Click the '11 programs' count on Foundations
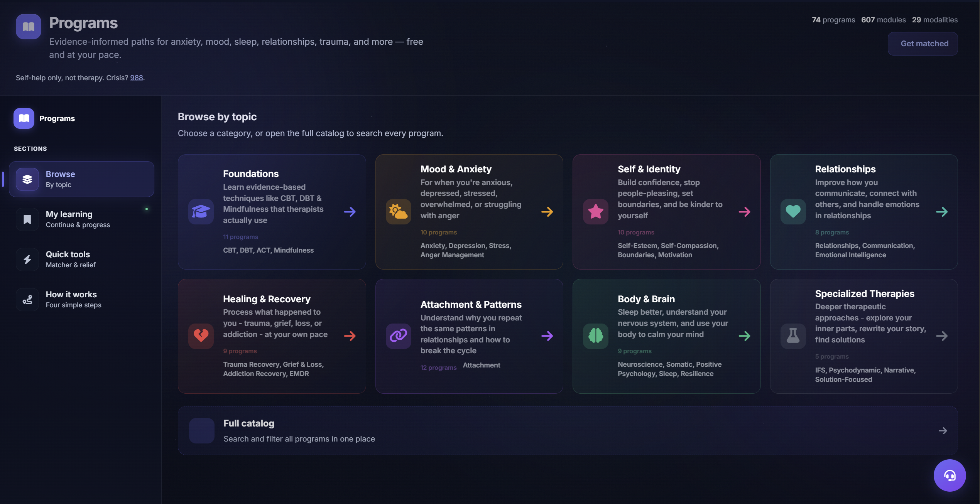 click(x=240, y=237)
